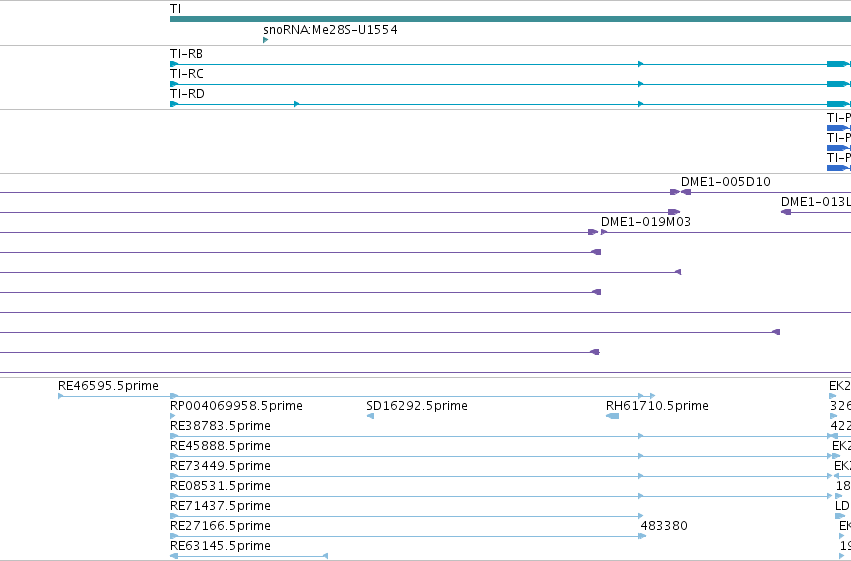Open the RE38783.5prime EST label
The image size is (851, 561).
[220, 426]
